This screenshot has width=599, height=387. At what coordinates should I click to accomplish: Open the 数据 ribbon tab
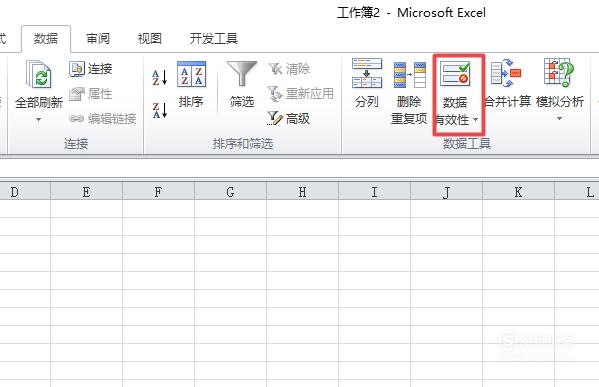point(46,39)
